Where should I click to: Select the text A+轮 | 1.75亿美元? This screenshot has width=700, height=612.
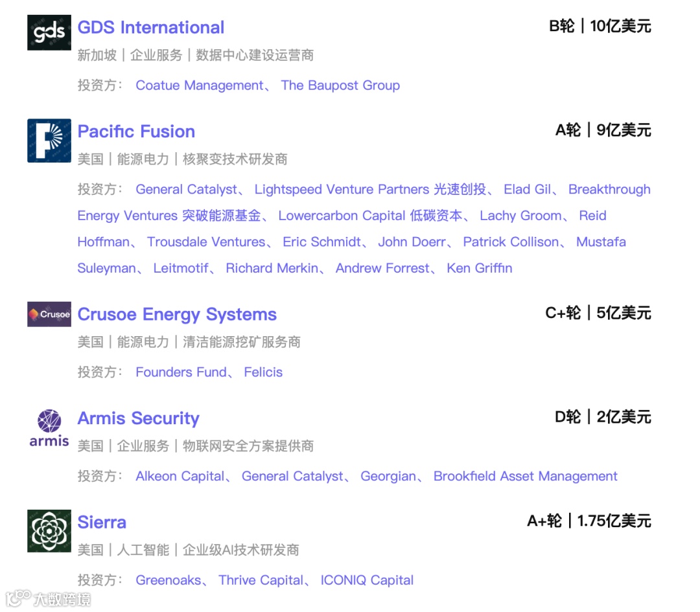[589, 521]
